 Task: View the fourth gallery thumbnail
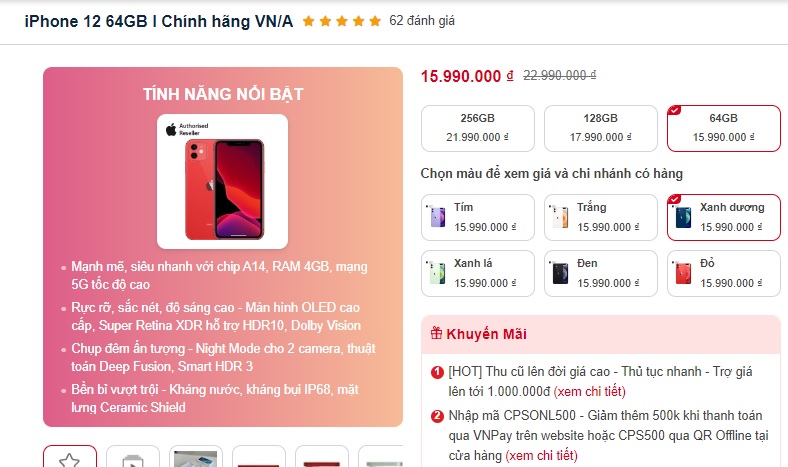[x=258, y=456]
